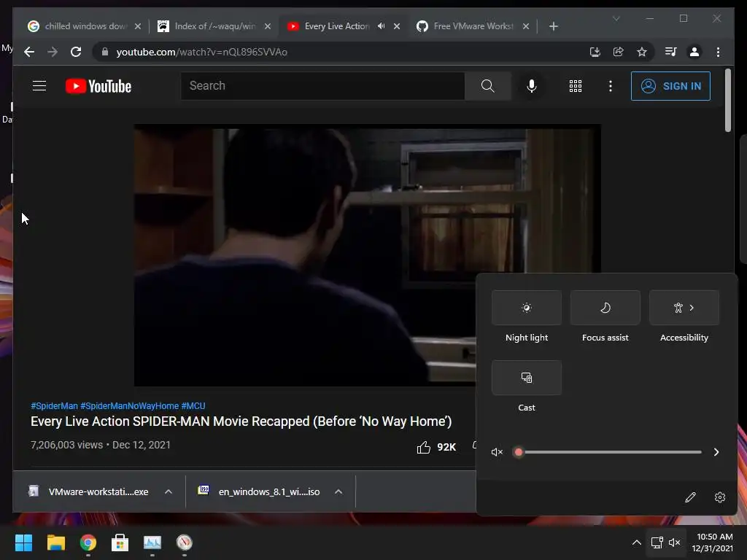
Task: Toggle Focus assist quick setting
Action: (x=605, y=308)
